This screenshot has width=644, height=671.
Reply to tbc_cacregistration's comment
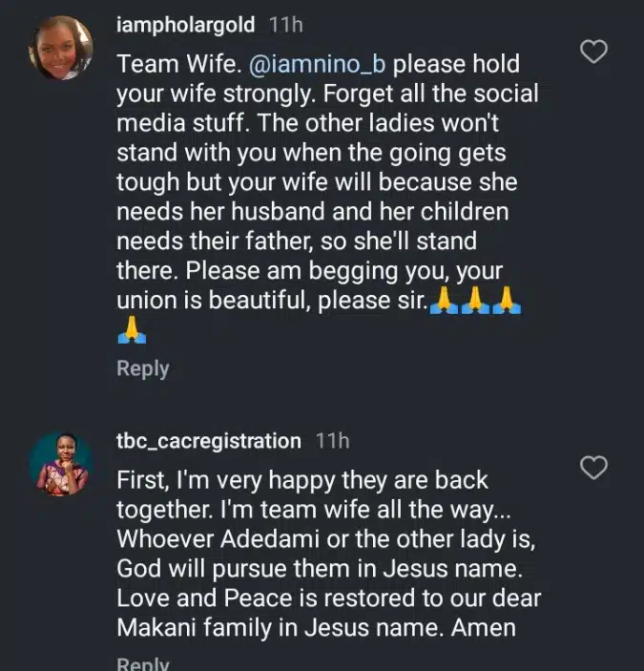point(142,663)
